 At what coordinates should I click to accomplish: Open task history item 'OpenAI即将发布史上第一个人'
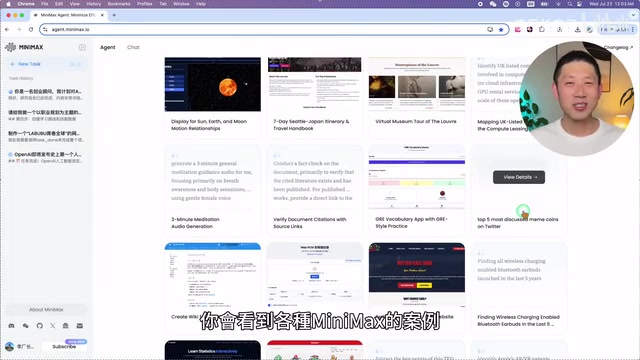46,158
